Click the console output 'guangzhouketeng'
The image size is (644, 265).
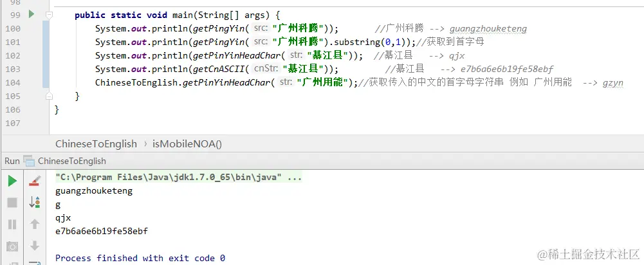(x=94, y=191)
